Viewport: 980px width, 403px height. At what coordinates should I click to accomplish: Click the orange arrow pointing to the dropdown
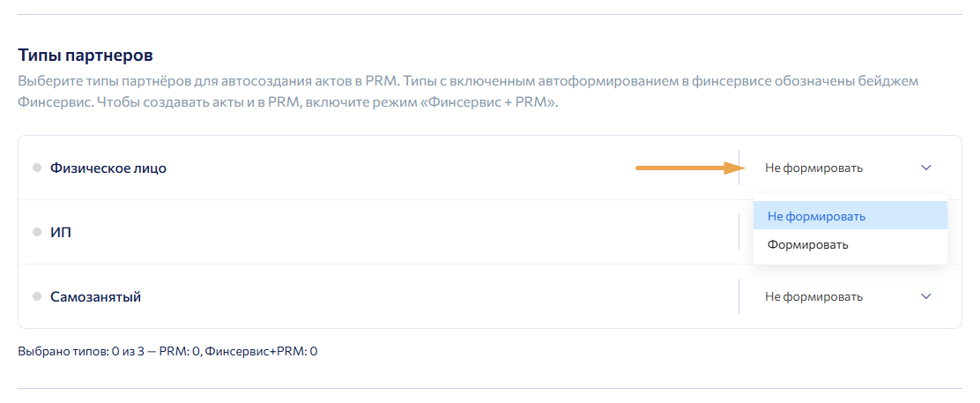click(x=687, y=167)
